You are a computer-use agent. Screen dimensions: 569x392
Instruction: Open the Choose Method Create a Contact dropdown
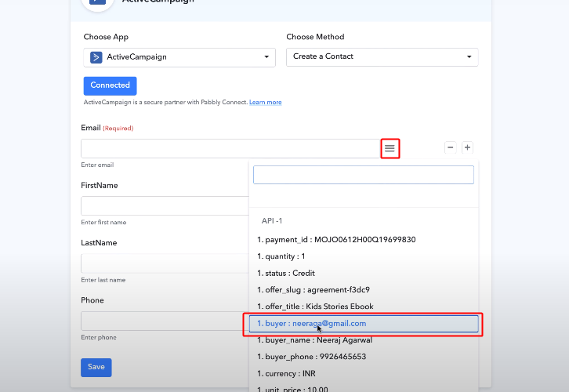click(x=382, y=57)
